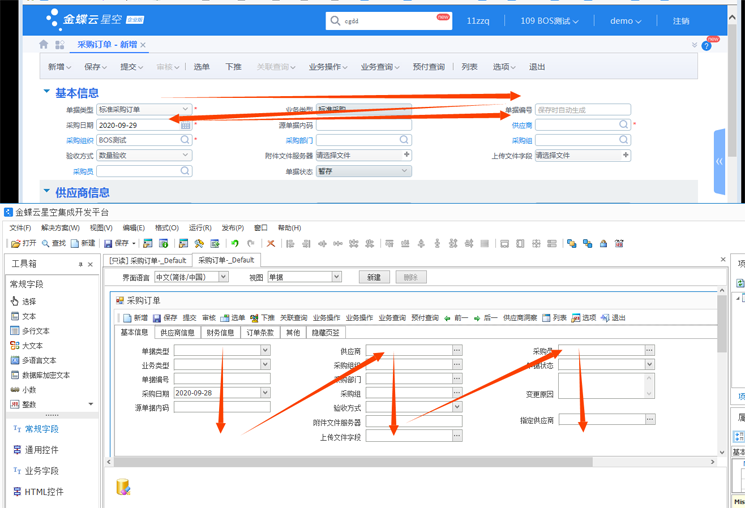Collapse the 供应商信息 section in web app

[x=47, y=191]
